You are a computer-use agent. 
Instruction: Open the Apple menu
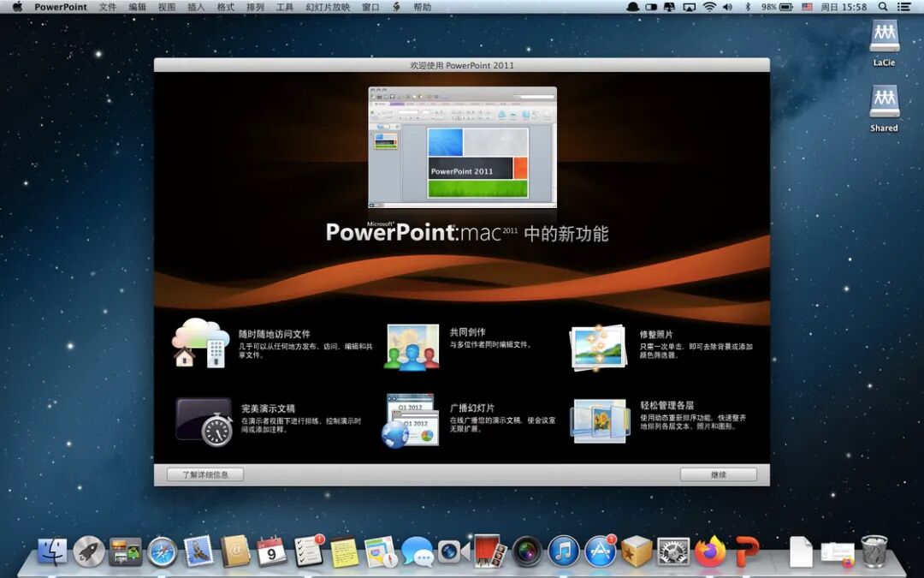[17, 7]
